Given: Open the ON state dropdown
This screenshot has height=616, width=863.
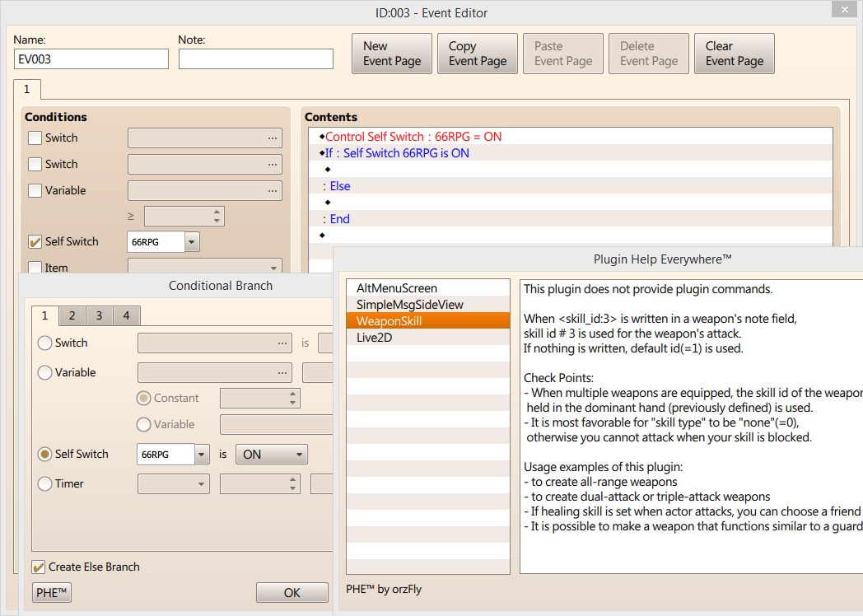Looking at the screenshot, I should point(272,454).
